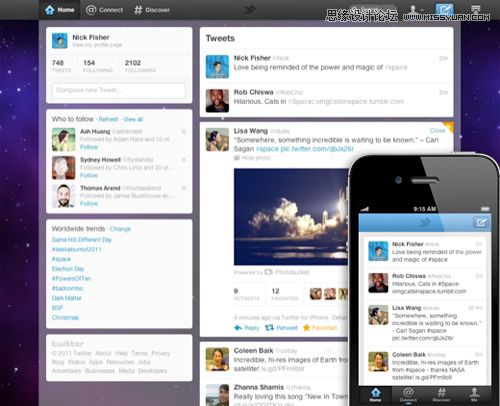Tap compose icon in iPhone app header
Image resolution: width=500 pixels, height=406 pixels.
pos(480,222)
